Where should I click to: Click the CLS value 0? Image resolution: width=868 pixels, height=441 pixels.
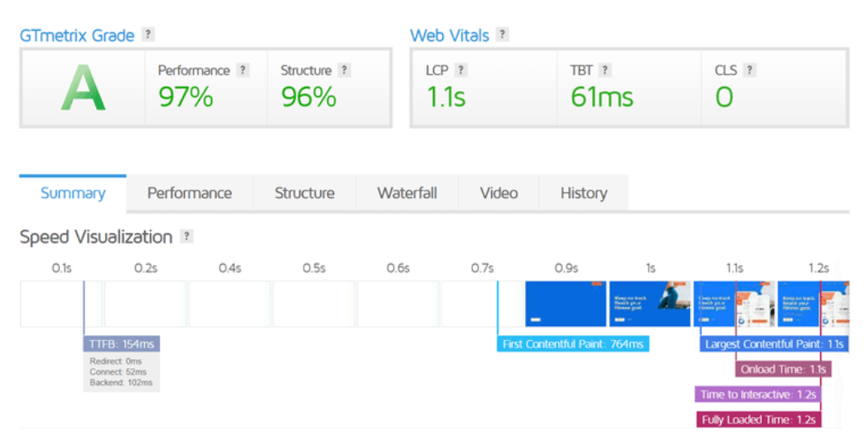click(x=724, y=97)
